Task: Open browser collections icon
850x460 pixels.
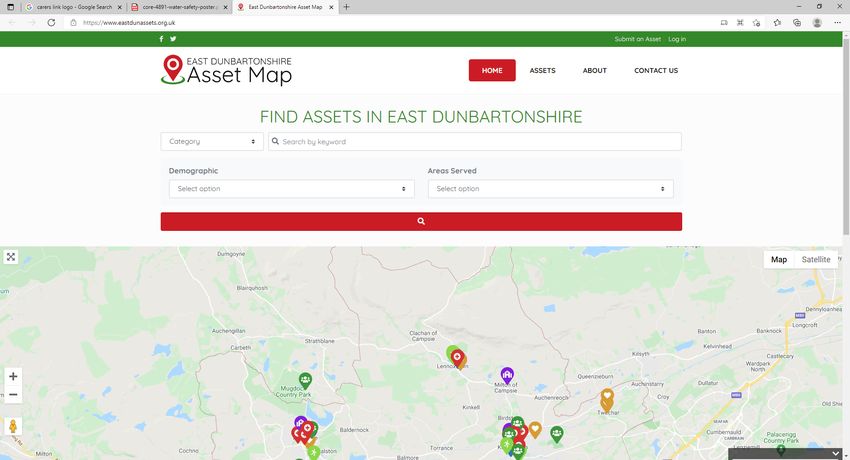Action: [x=797, y=23]
